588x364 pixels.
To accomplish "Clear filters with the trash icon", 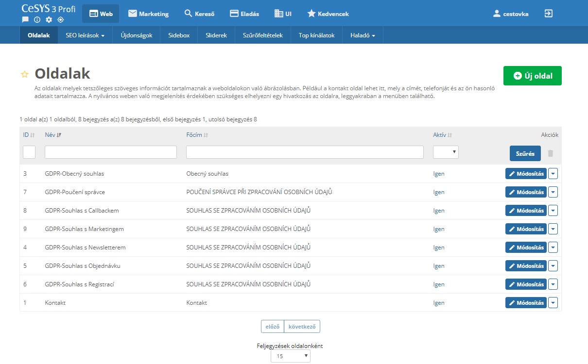I will point(551,153).
